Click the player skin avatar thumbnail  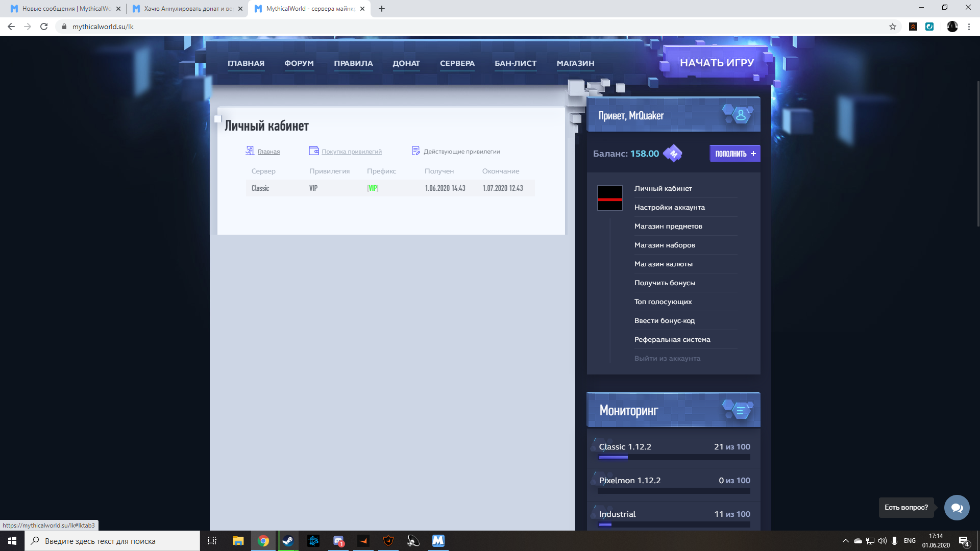click(x=610, y=198)
